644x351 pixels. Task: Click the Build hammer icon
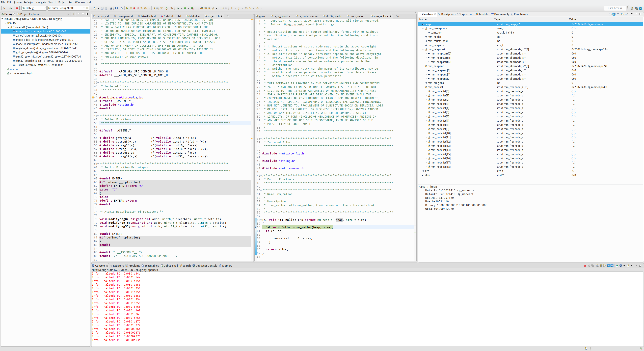(4, 8)
